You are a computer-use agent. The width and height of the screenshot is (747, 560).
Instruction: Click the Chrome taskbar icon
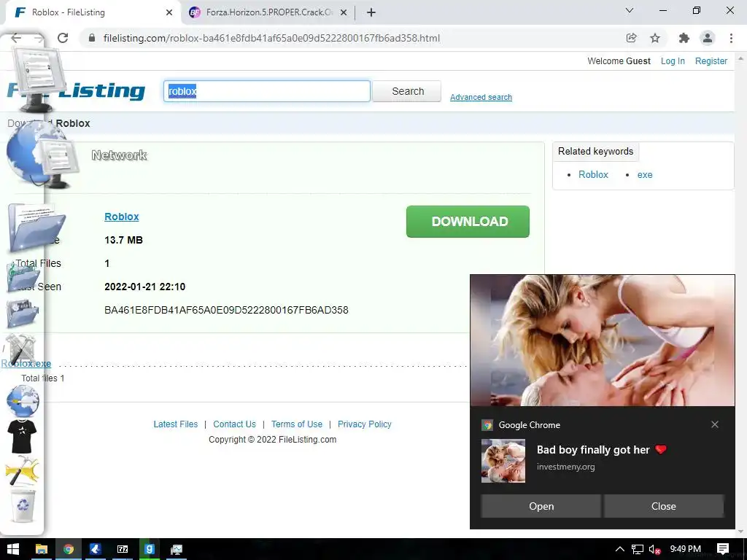click(68, 549)
